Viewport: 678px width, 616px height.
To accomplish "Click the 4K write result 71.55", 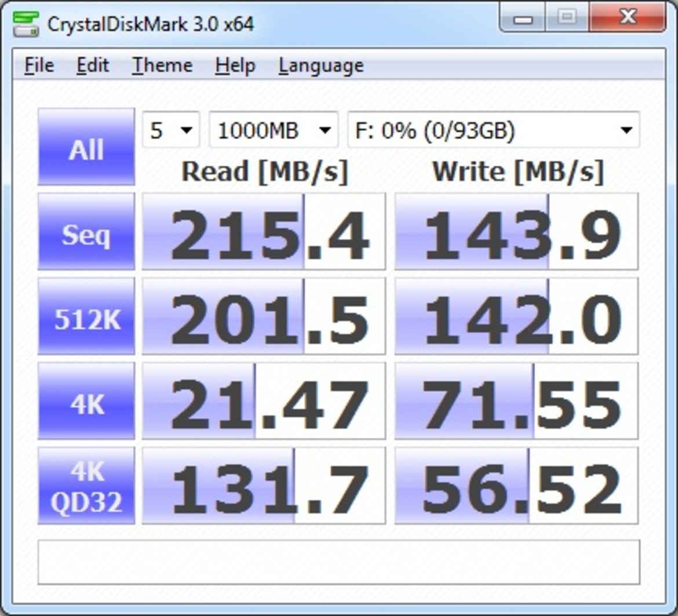I will 516,401.
